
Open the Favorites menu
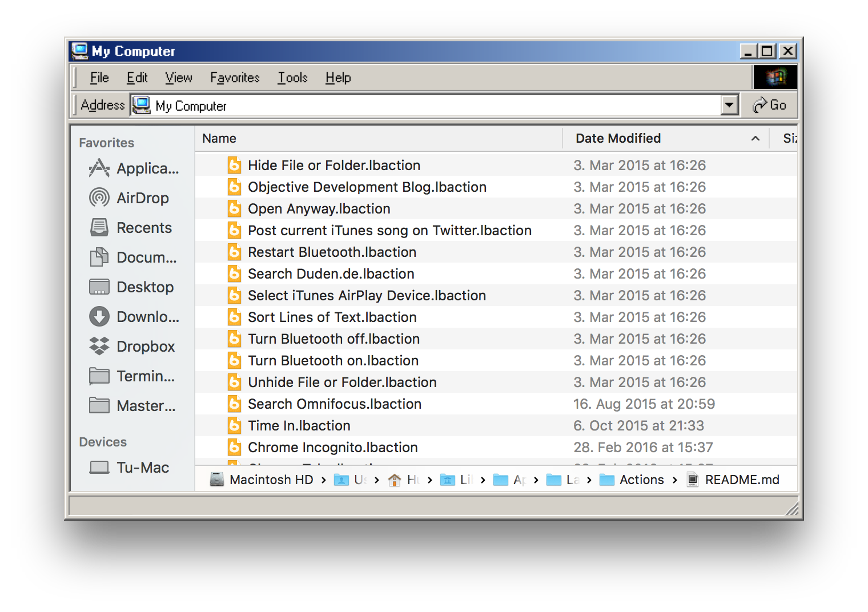(x=235, y=78)
